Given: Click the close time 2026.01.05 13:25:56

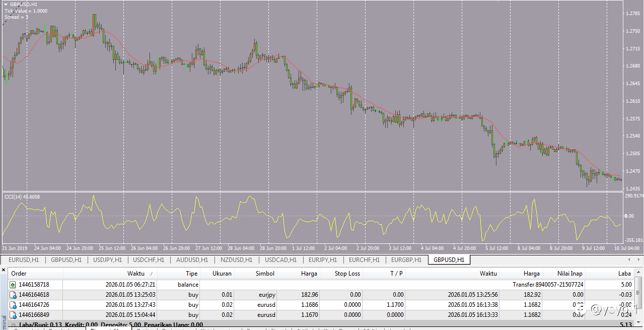Looking at the screenshot, I should click(x=473, y=295).
